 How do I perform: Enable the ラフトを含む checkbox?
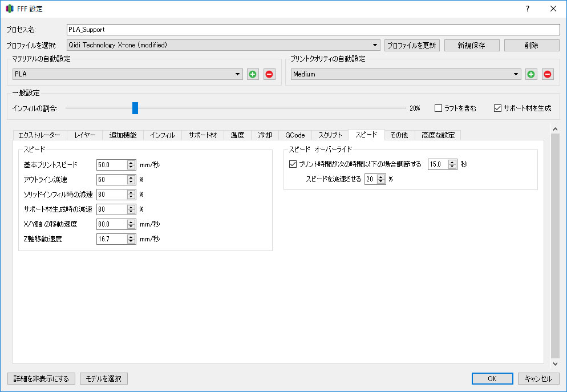[438, 108]
